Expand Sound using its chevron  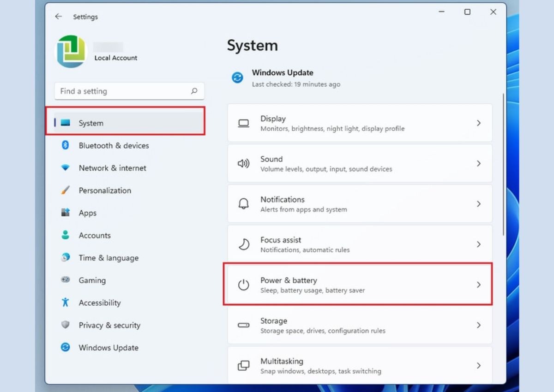(x=479, y=163)
